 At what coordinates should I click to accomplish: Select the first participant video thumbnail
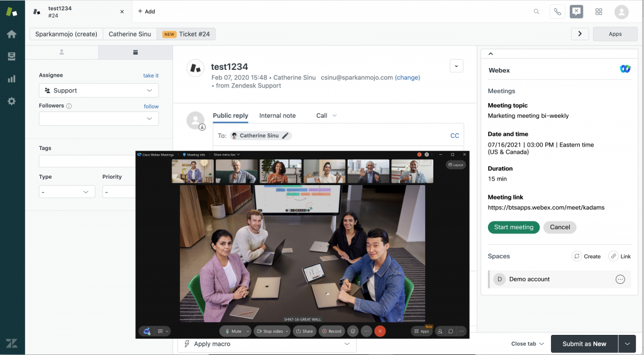pos(192,171)
